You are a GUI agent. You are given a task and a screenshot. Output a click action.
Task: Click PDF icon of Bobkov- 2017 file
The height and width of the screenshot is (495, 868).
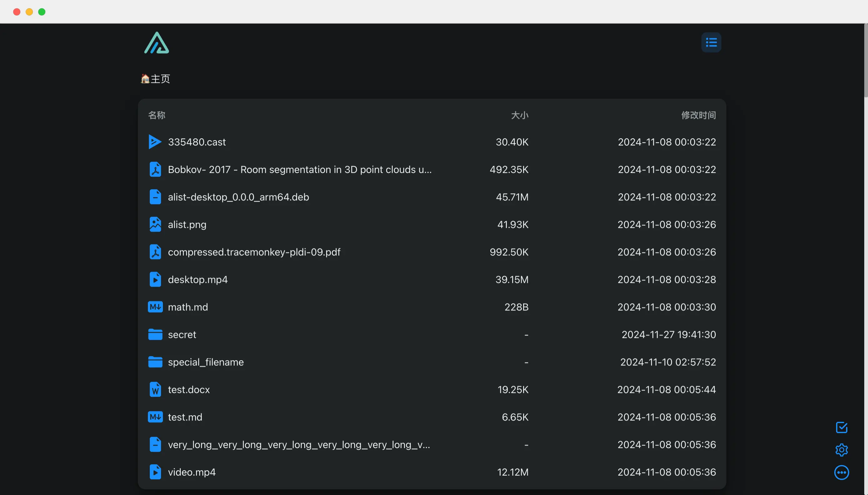tap(155, 169)
